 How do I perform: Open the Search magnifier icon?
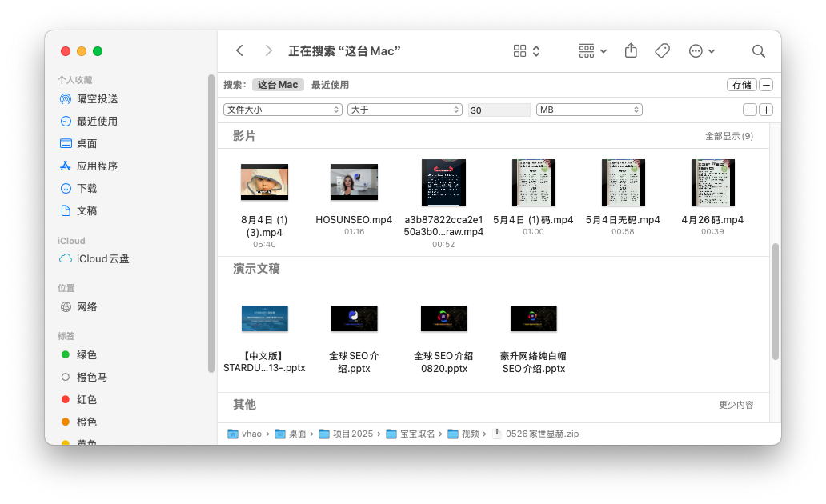758,51
